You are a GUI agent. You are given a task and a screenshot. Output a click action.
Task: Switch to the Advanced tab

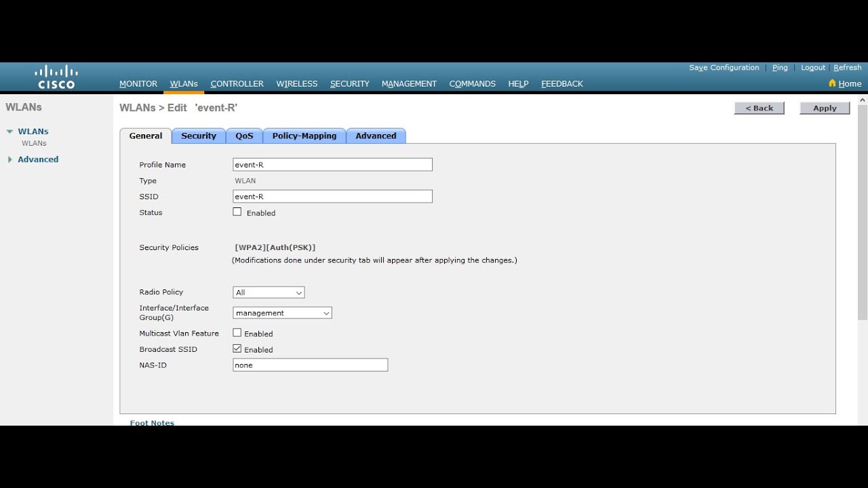tap(376, 136)
